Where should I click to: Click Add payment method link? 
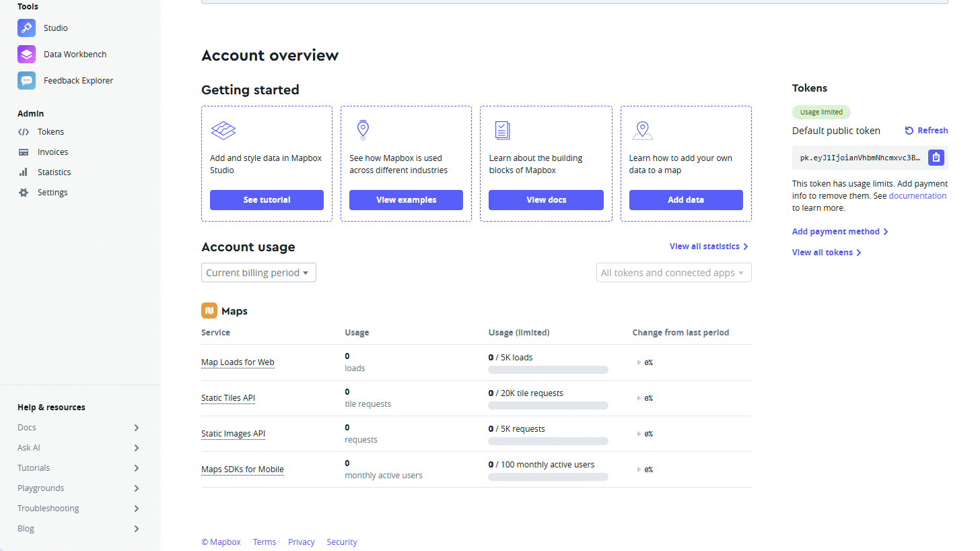coord(840,232)
